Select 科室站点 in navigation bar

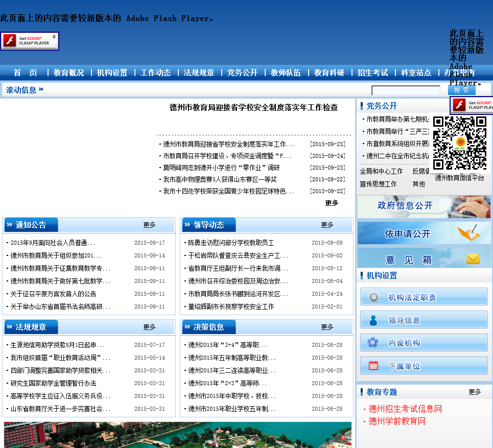click(416, 73)
